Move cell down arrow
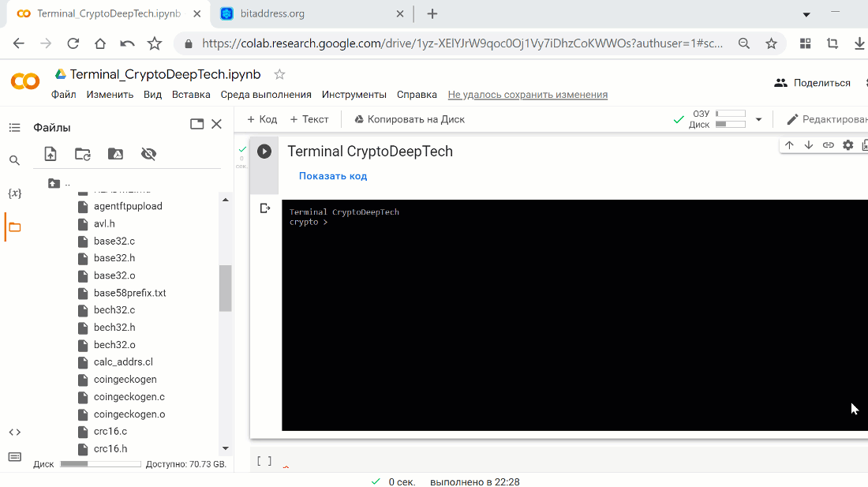The image size is (868, 487). (809, 145)
